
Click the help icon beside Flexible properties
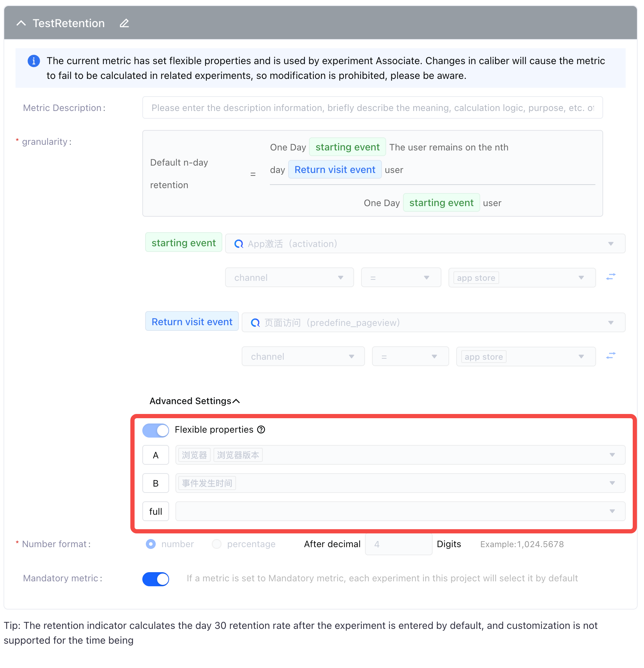tap(261, 429)
